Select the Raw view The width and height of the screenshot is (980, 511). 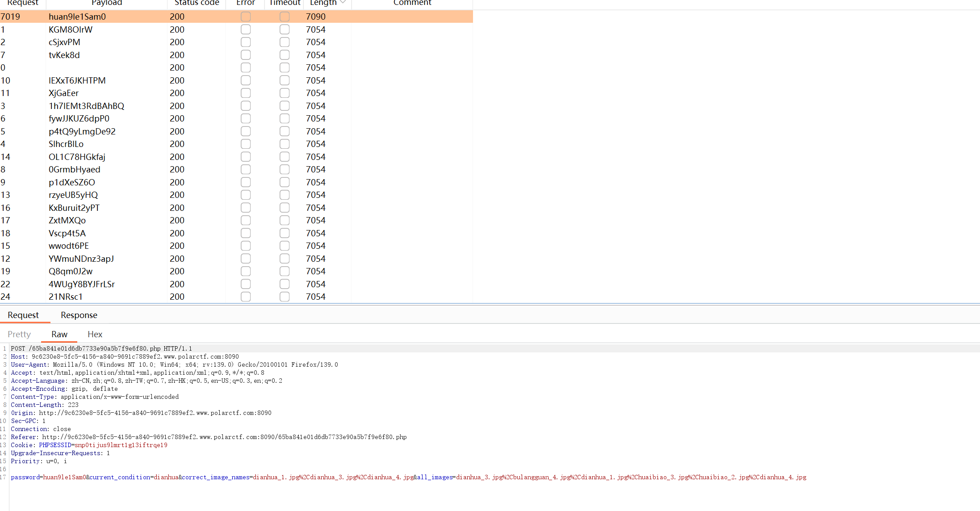59,334
